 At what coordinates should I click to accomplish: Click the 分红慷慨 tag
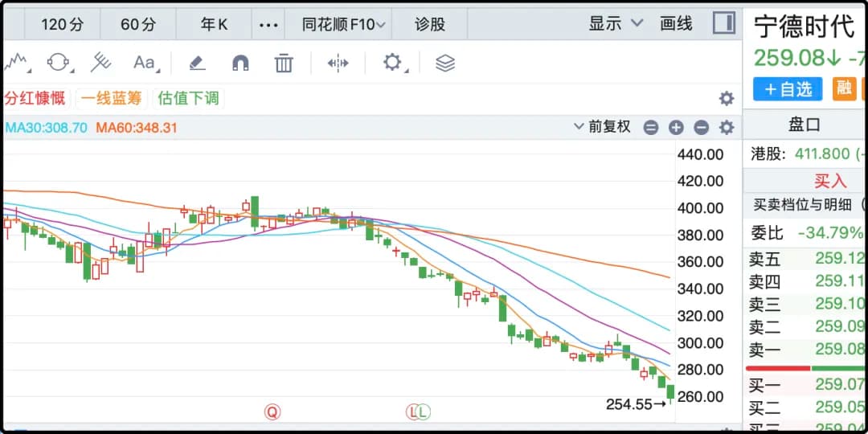(35, 99)
